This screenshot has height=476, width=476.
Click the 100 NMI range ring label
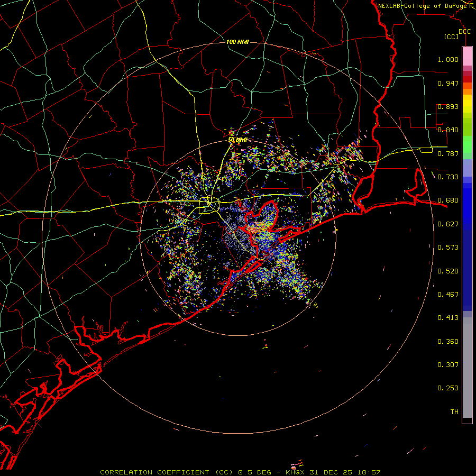click(x=237, y=42)
